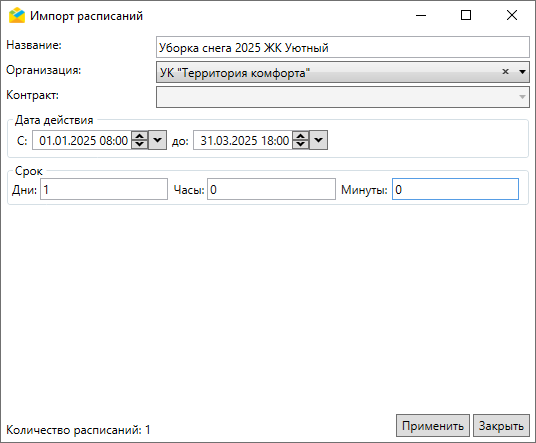536x443 pixels.
Task: Increase the start date with the up spinner arrow
Action: [139, 136]
